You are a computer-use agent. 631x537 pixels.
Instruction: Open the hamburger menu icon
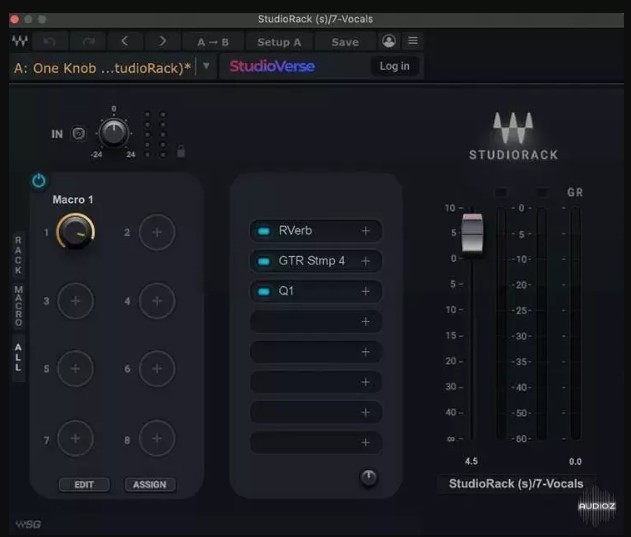(x=412, y=41)
